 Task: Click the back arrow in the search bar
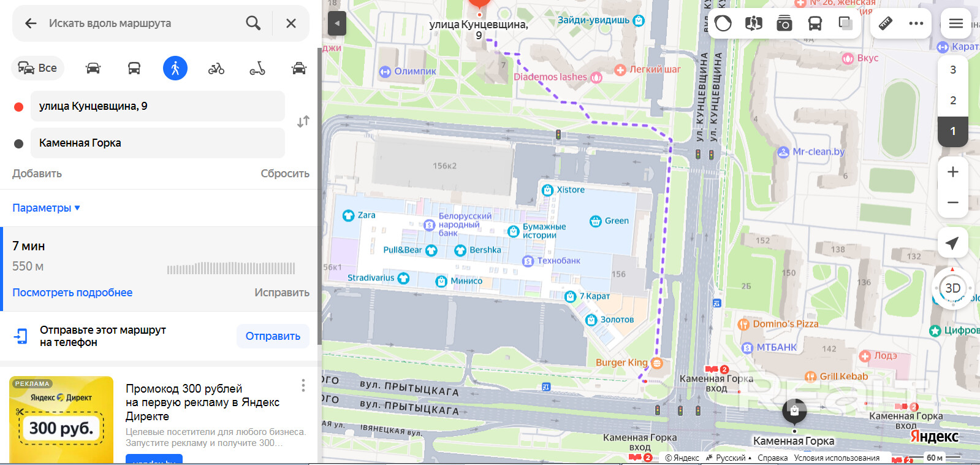[31, 23]
